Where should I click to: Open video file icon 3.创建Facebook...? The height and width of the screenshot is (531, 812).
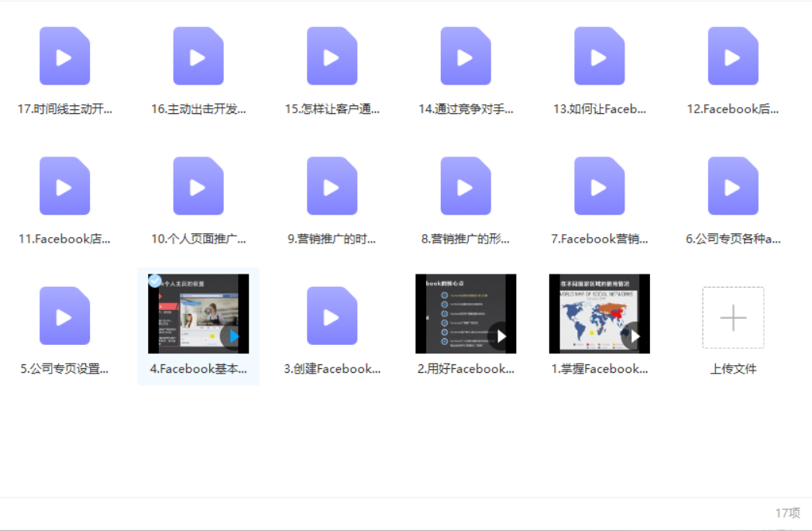pyautogui.click(x=332, y=316)
